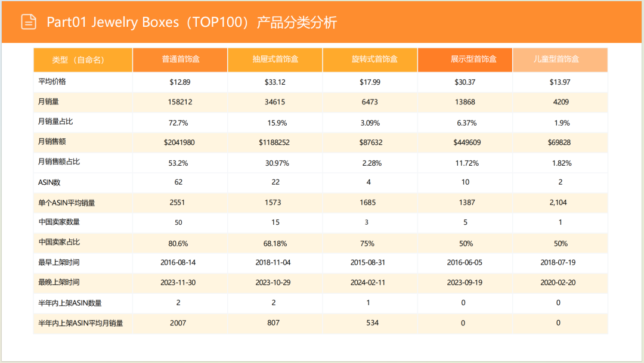Viewport: 644px width, 363px height.
Task: Select the recent sales cell 807
Action: pos(274,322)
